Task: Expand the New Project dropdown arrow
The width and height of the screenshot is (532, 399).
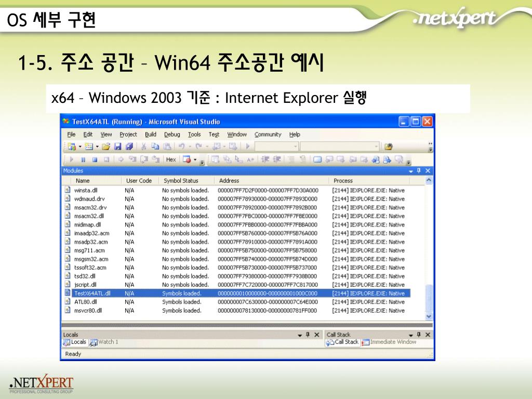Action: click(81, 147)
